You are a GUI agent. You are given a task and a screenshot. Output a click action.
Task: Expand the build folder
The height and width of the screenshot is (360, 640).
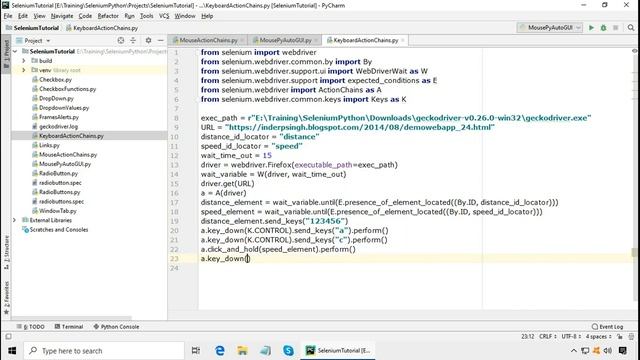coord(24,61)
